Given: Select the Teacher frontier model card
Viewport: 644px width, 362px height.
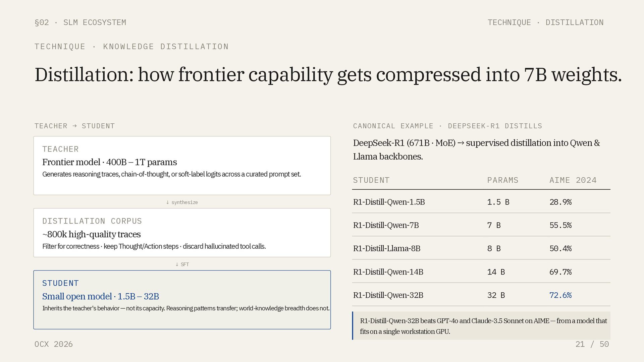Looking at the screenshot, I should tap(182, 166).
